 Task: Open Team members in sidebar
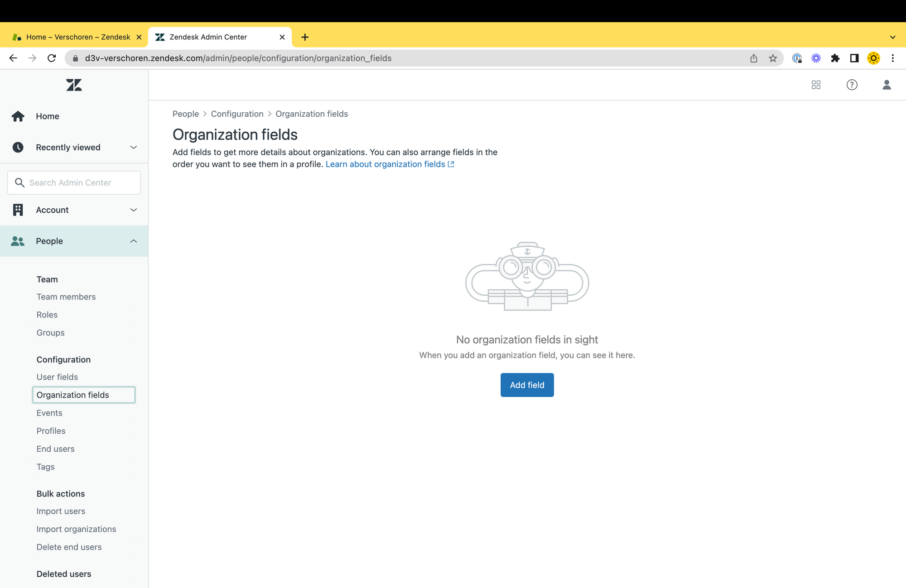click(66, 296)
